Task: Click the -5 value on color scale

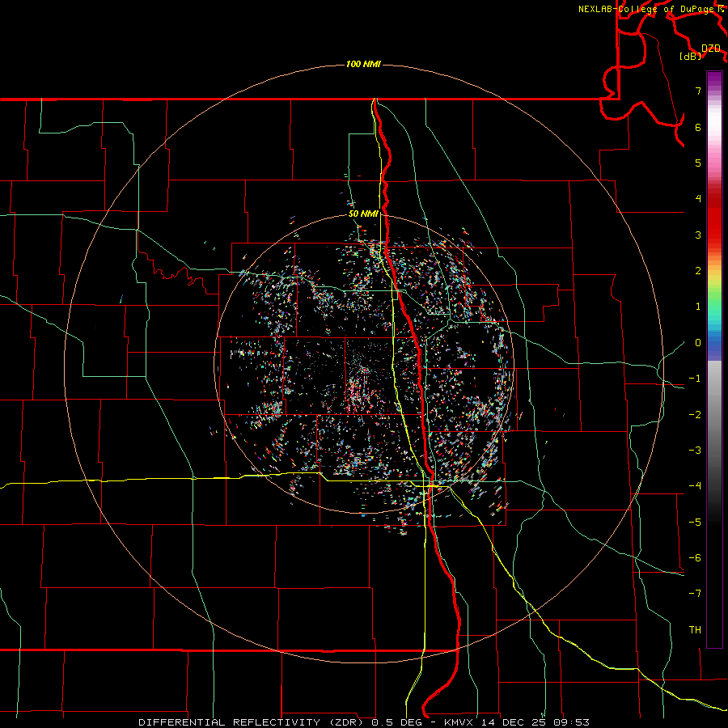Action: [x=695, y=523]
